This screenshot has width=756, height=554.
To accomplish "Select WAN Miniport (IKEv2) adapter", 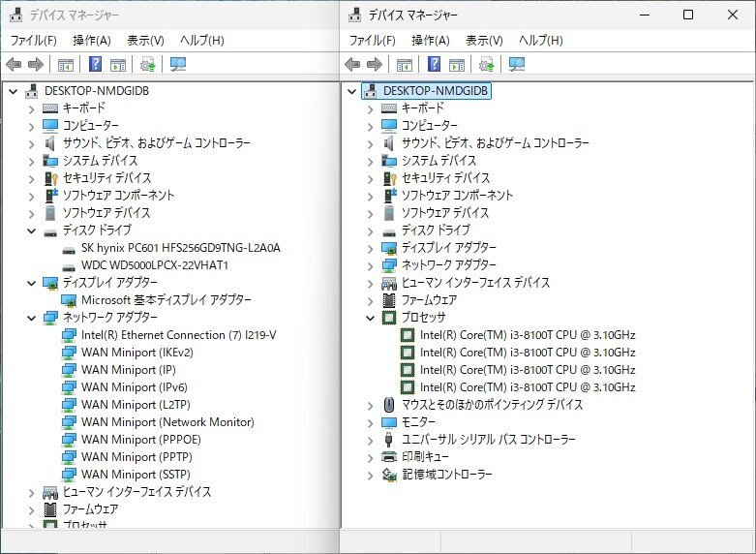I will [x=136, y=353].
